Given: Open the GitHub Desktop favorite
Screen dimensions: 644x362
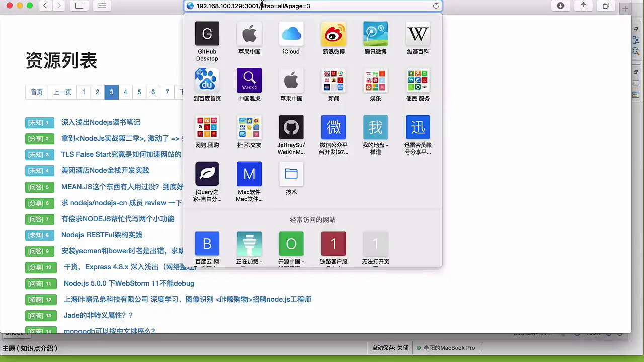Looking at the screenshot, I should tap(207, 34).
